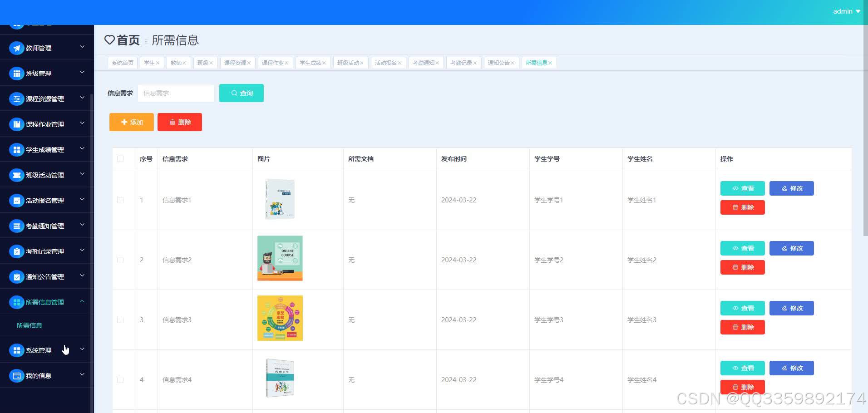Expand the 课程资源管理 menu chevron
868x413 pixels.
click(82, 98)
